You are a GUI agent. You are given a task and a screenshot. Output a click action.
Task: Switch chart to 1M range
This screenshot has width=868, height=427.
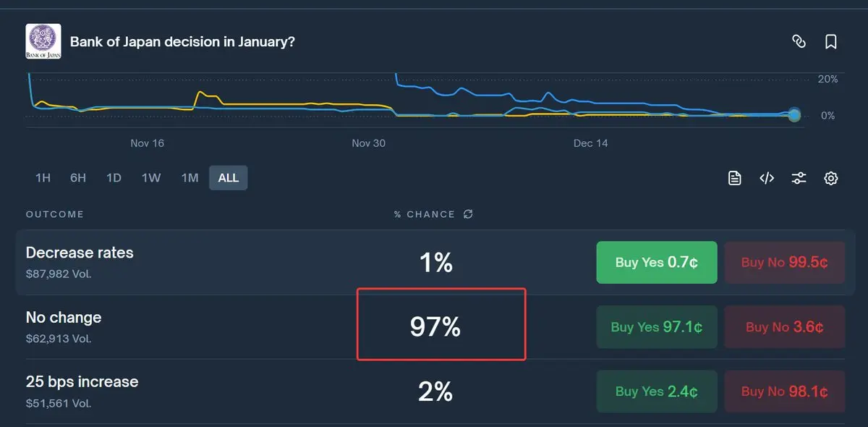point(190,178)
